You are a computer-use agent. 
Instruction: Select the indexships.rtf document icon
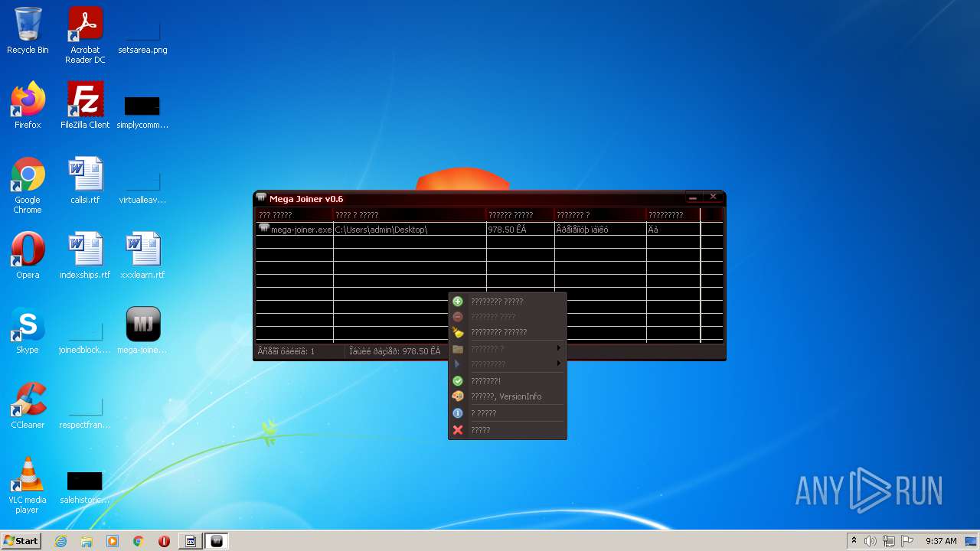coord(85,256)
